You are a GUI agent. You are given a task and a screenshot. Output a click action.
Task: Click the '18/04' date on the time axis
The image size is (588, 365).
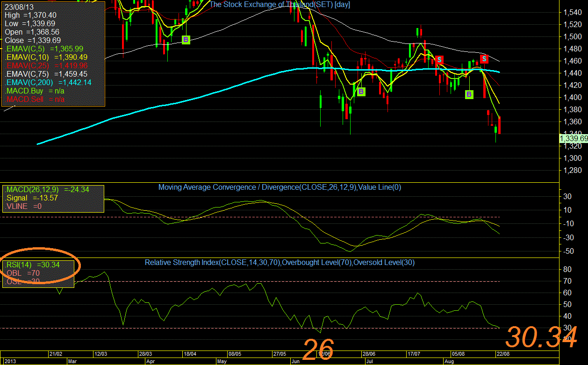click(x=189, y=354)
